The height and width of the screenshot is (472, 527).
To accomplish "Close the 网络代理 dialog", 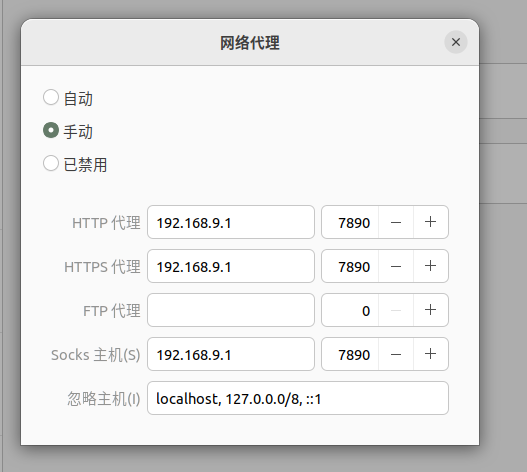I will coord(456,42).
